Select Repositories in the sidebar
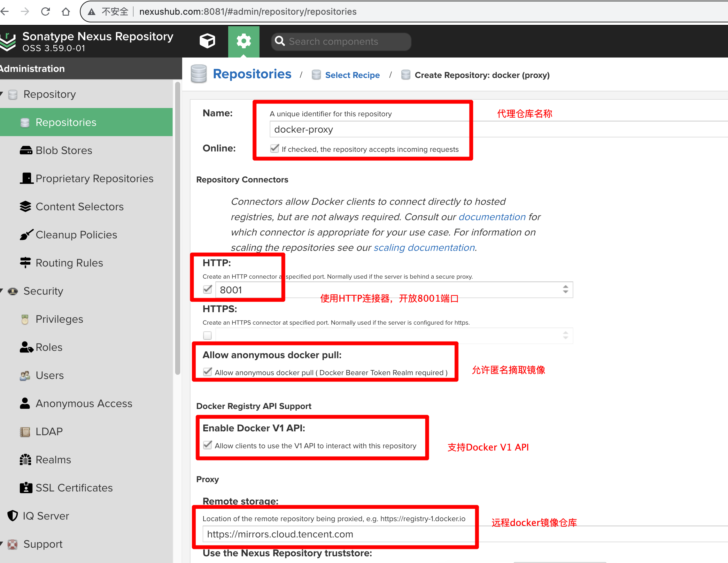 [86, 122]
